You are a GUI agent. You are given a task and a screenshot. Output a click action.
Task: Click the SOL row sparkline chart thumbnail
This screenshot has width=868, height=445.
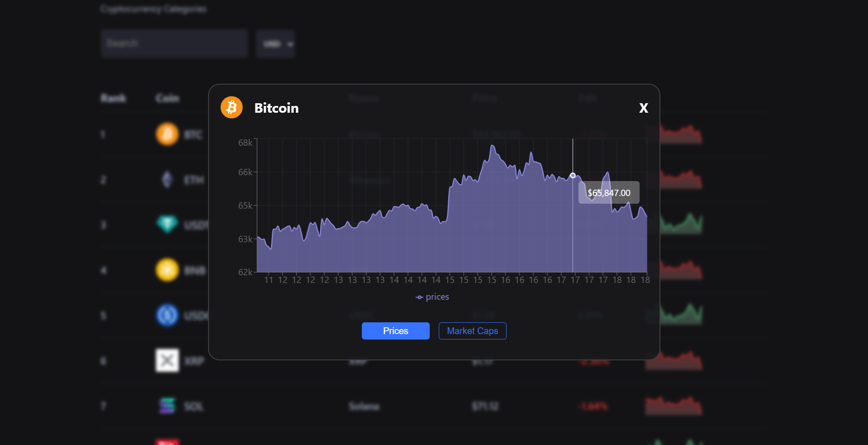pyautogui.click(x=674, y=406)
